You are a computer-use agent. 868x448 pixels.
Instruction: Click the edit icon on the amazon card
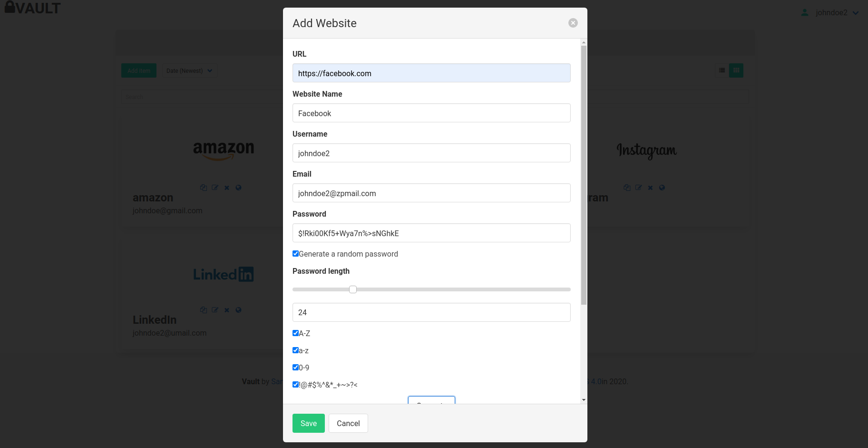coord(215,188)
